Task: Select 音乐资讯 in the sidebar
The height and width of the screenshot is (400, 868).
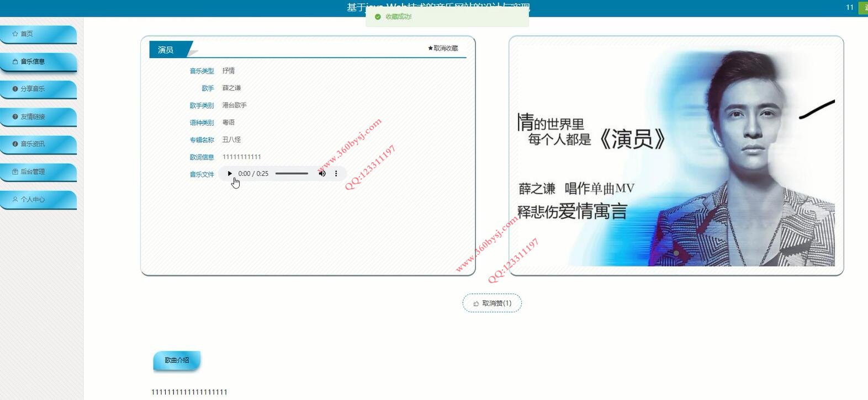Action: point(38,144)
